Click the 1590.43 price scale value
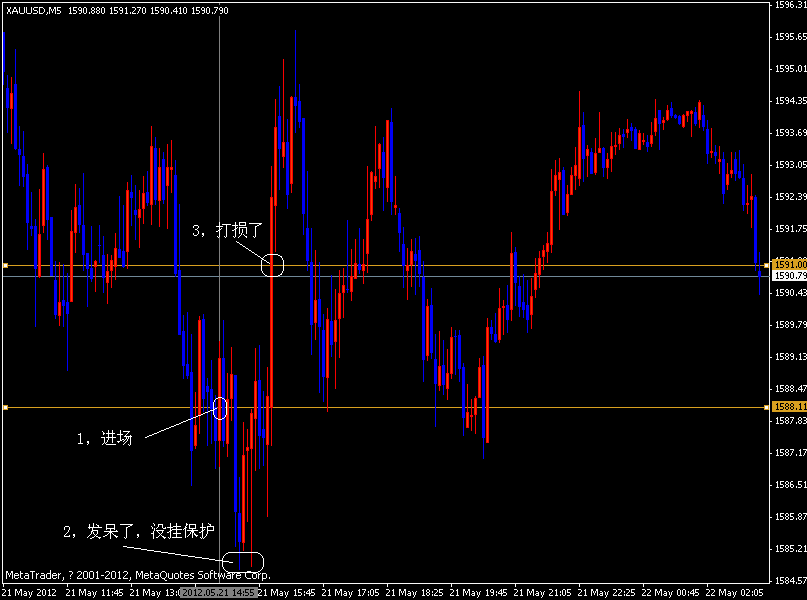Screen dimensions: 807x600 (x=791, y=293)
